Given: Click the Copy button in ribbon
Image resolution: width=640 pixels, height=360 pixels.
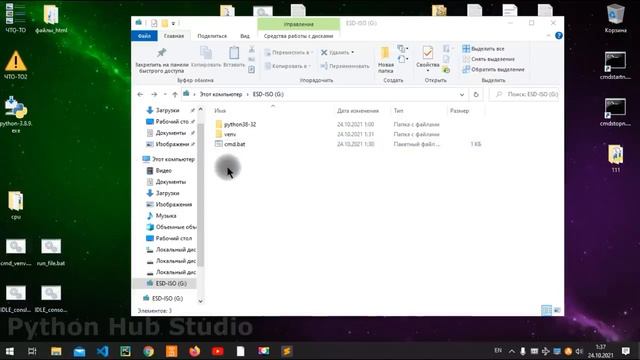Looking at the screenshot, I should click(x=206, y=56).
